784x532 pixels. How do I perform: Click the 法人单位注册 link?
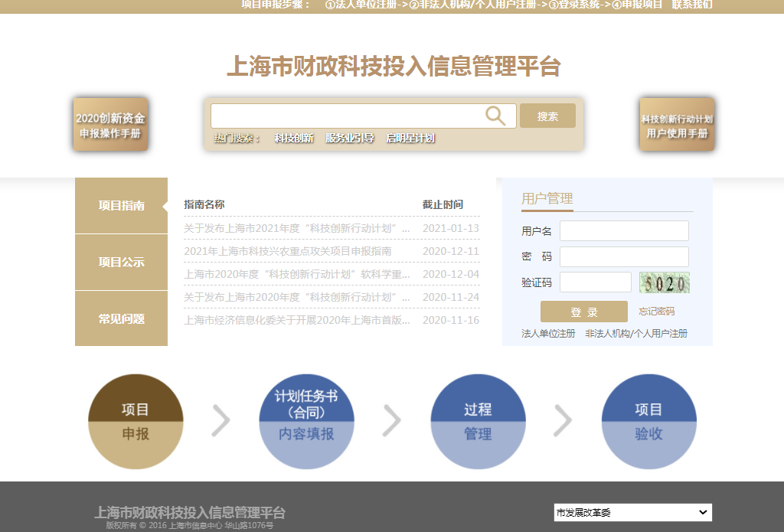tap(547, 334)
